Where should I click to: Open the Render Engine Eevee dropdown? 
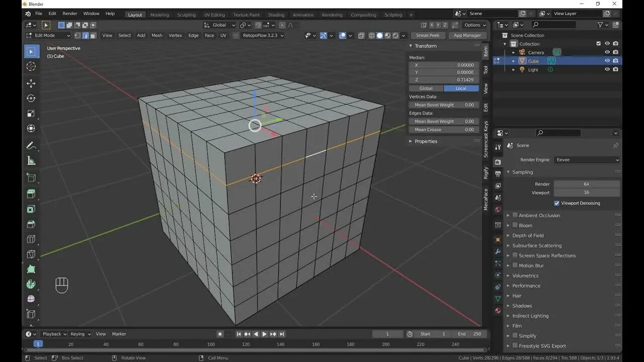click(x=587, y=160)
